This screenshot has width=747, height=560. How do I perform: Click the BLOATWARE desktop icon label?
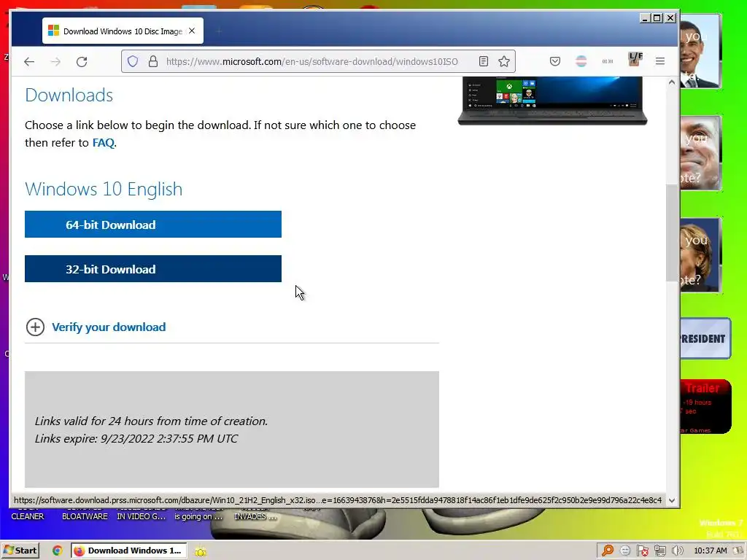tap(85, 516)
